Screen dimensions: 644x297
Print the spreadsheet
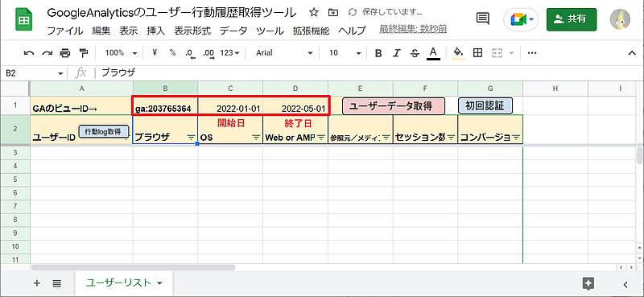(65, 53)
